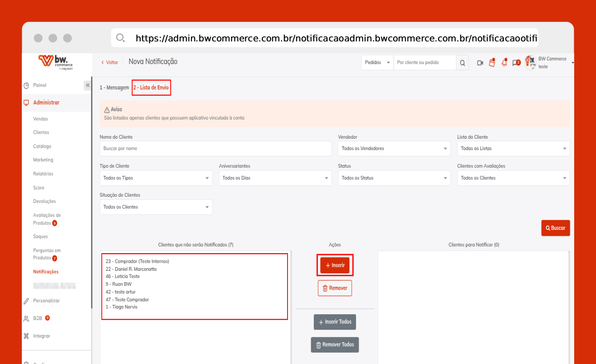596x364 pixels.
Task: Collapse the sidebar with the double-chevron icon
Action: pos(87,85)
